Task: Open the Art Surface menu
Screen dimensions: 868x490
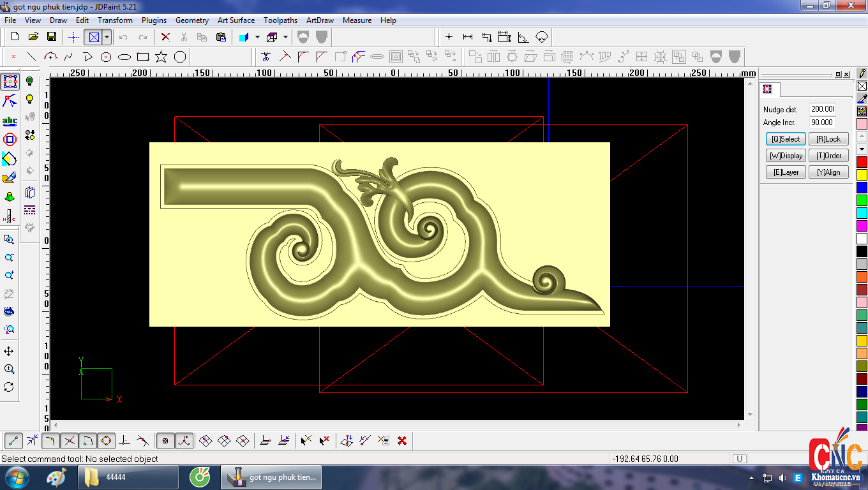Action: pyautogui.click(x=236, y=20)
